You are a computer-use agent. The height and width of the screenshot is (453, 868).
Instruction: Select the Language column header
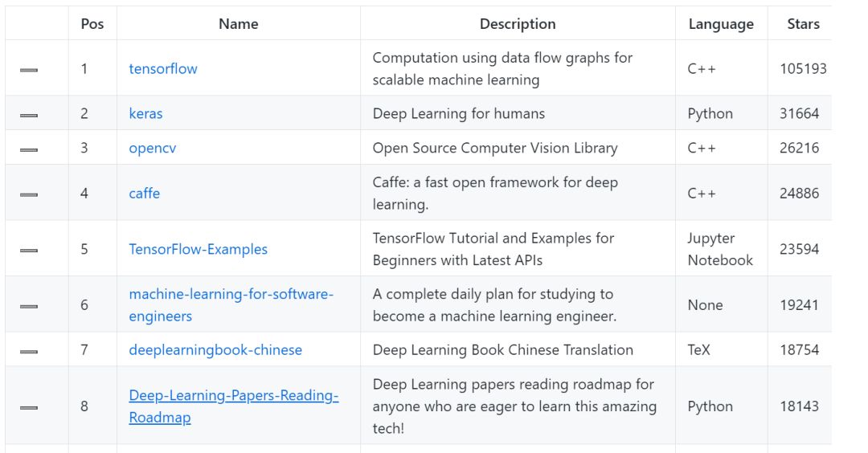[x=721, y=24]
